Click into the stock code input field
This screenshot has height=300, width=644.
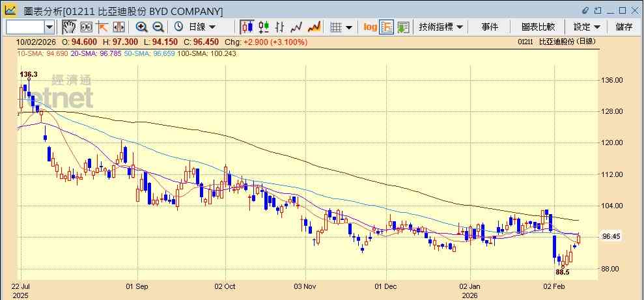[25, 27]
